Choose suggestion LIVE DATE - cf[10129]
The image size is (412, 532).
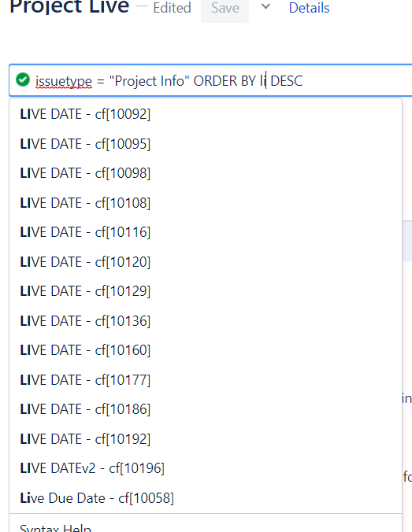(x=206, y=291)
